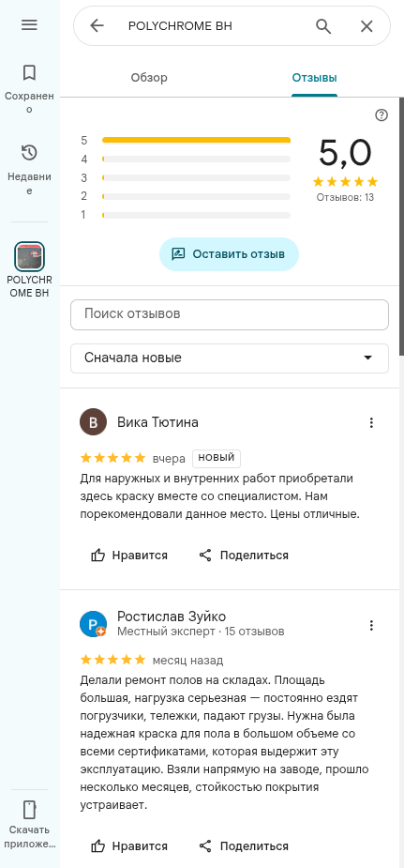The image size is (404, 868).
Task: Focus the Поиск отзывов input field
Action: [230, 314]
